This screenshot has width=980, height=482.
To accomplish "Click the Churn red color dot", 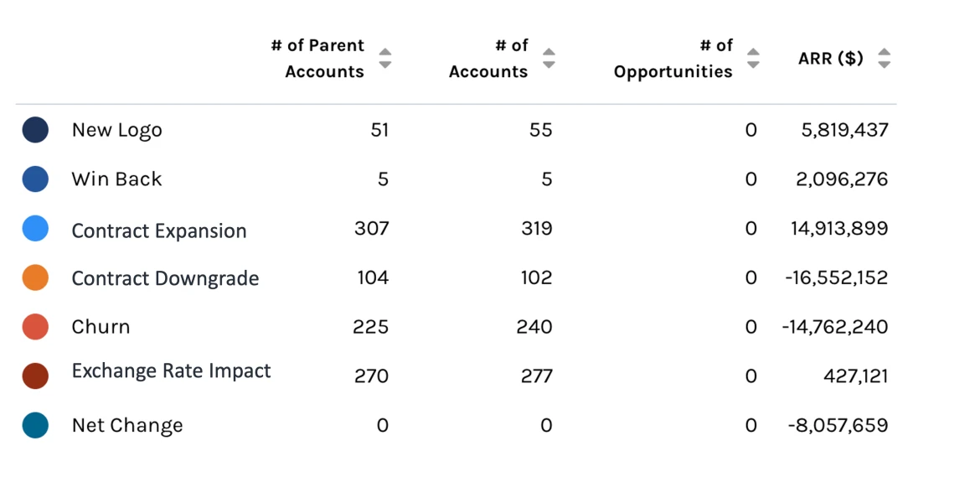I will 35,327.
